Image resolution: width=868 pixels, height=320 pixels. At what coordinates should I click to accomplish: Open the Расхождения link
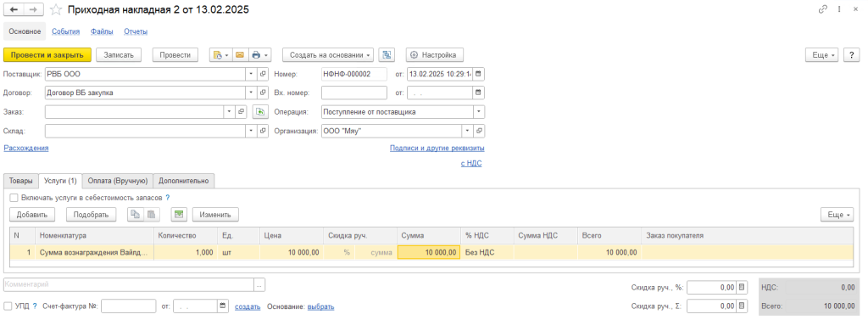(x=26, y=148)
